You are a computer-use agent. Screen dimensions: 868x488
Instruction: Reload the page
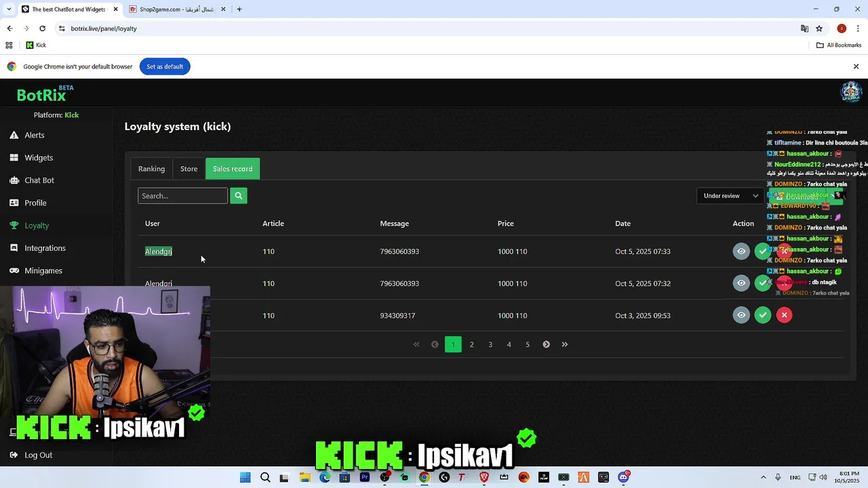pos(42,28)
